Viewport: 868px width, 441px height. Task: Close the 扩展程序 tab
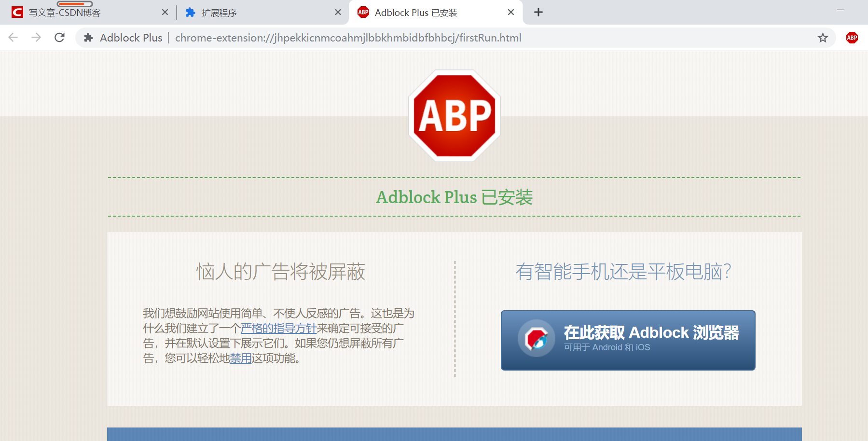coord(338,13)
